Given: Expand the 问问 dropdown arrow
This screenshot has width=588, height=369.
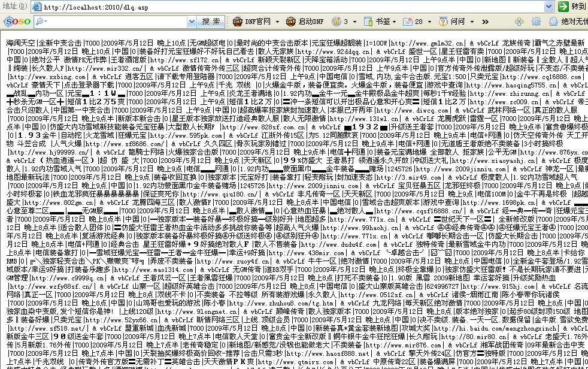Looking at the screenshot, I should [x=473, y=22].
